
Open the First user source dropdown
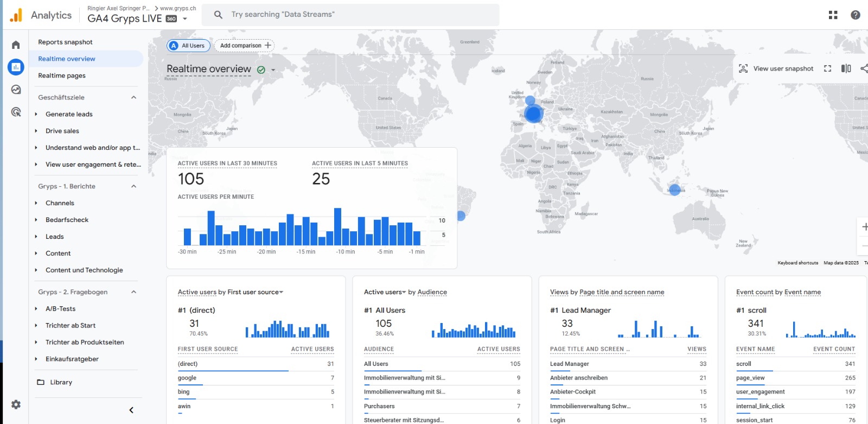(281, 293)
